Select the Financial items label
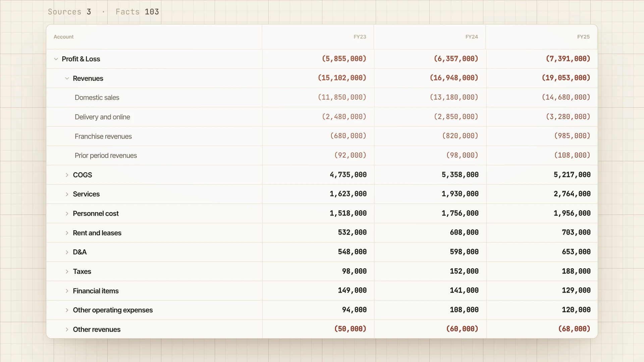This screenshot has height=362, width=644. click(x=96, y=291)
